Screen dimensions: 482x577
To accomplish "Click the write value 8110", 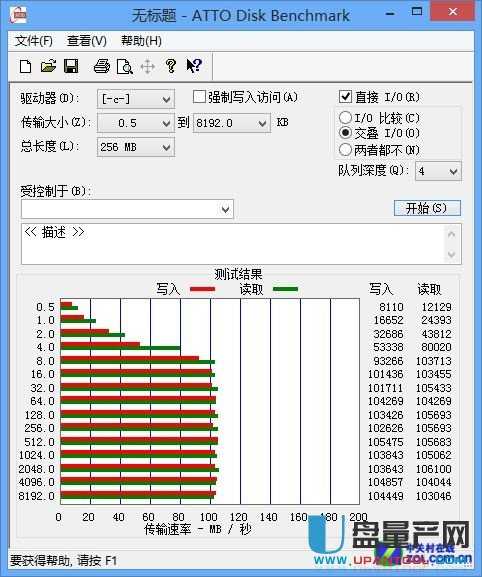I will [x=391, y=307].
